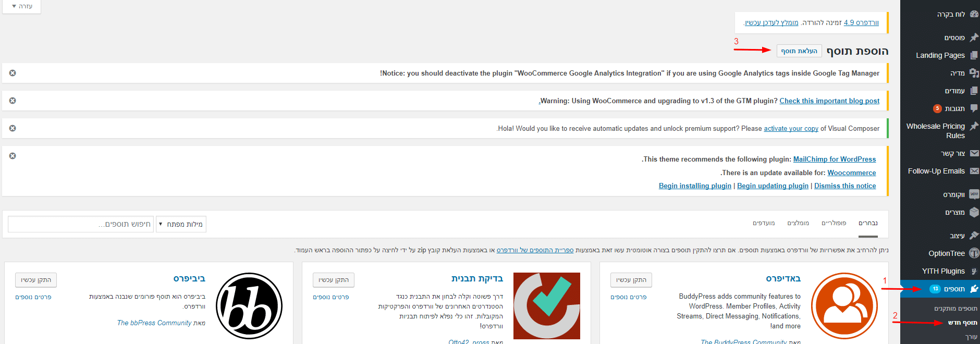Dismiss the Visual Composer activation notice
Screen dimensions: 980x344
(13, 128)
